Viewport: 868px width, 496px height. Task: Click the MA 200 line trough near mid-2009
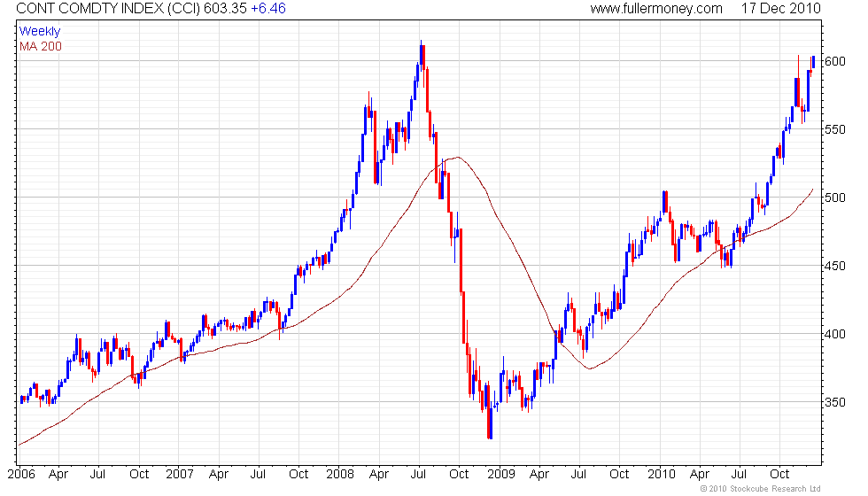click(x=590, y=368)
